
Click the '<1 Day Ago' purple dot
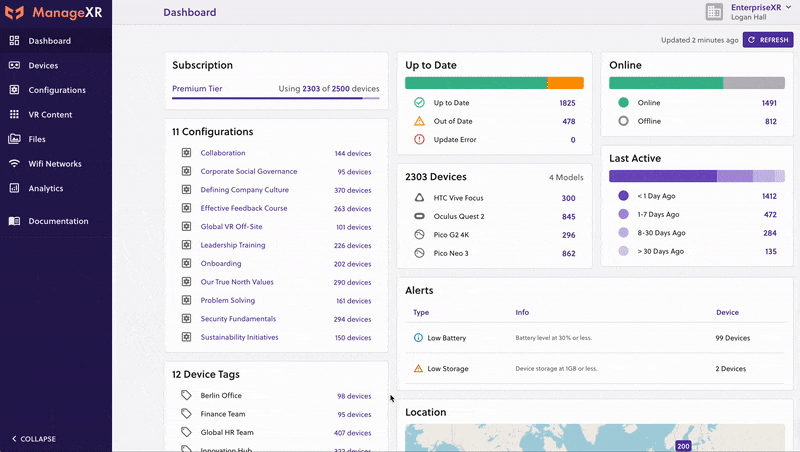coord(623,195)
